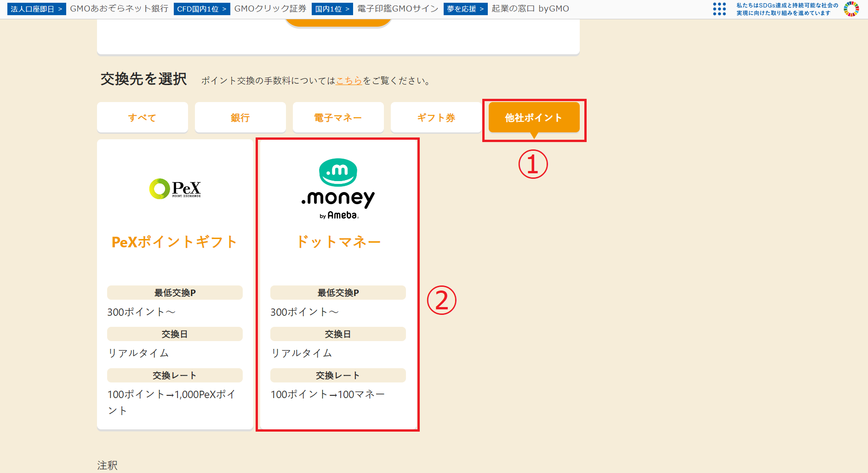This screenshot has width=868, height=473.
Task: Select the PeXポイントギフト exchange card
Action: (174, 285)
